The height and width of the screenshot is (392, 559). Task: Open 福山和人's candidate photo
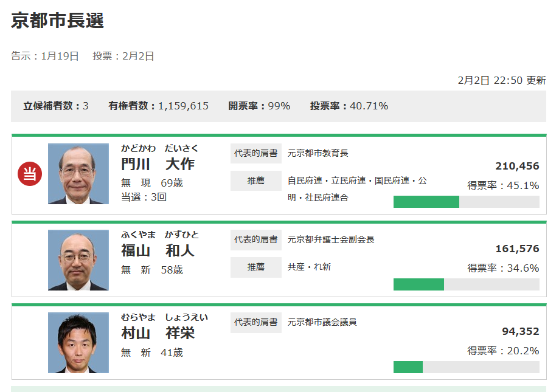[78, 260]
